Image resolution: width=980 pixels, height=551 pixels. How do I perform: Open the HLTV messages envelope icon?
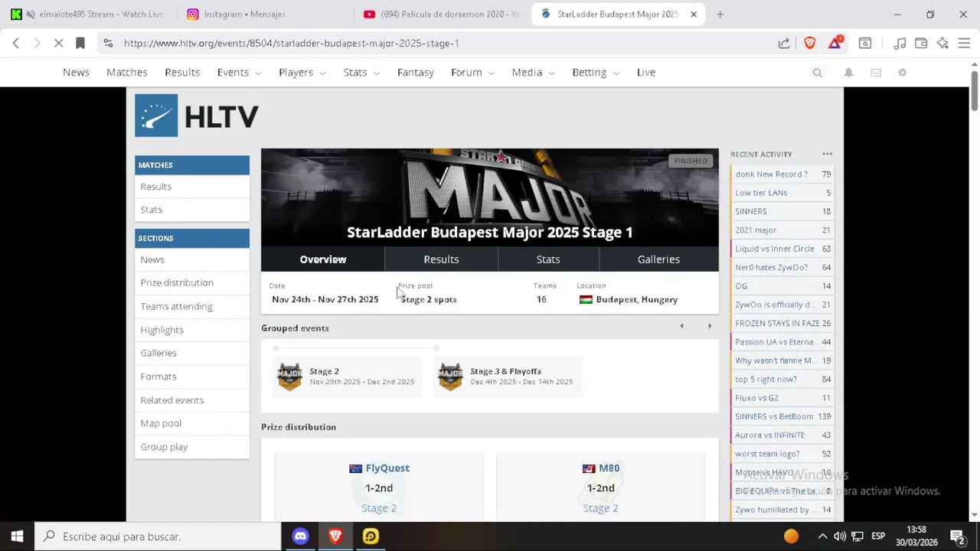[876, 73]
